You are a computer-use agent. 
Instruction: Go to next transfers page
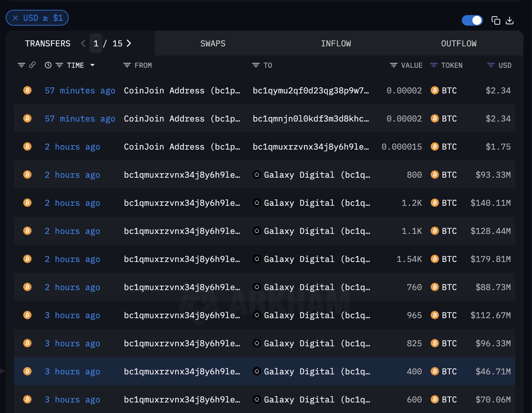(x=129, y=43)
